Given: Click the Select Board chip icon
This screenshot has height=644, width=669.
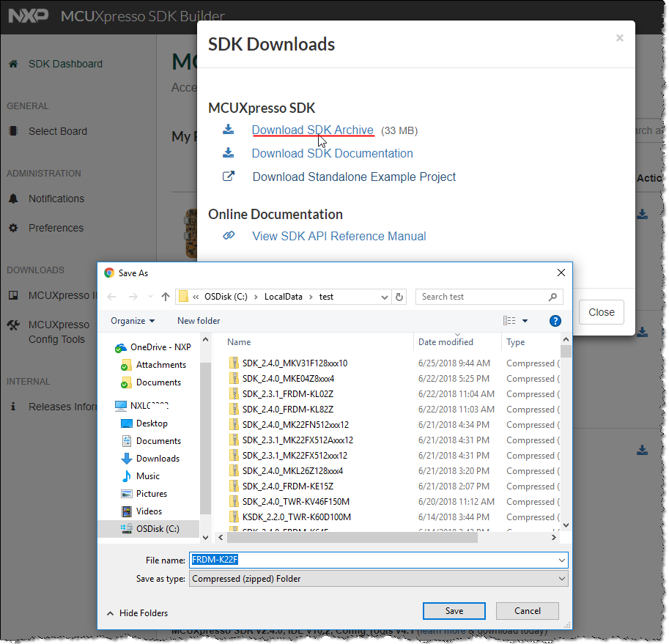Looking at the screenshot, I should [x=13, y=131].
